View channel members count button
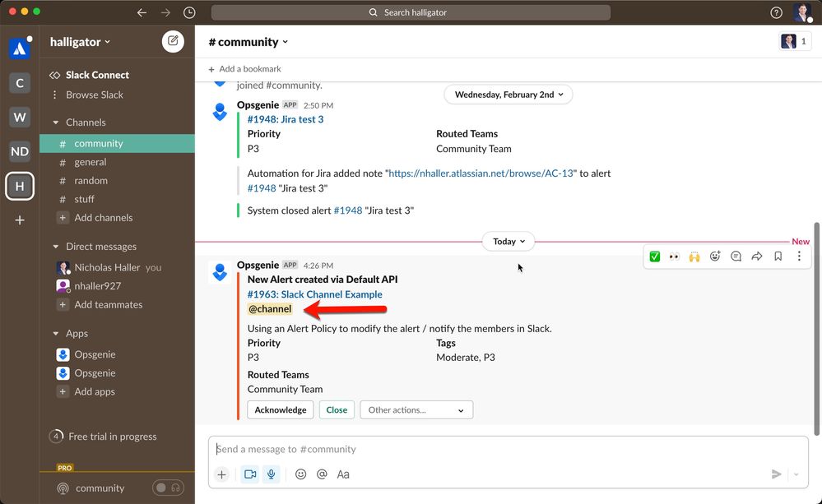This screenshot has height=504, width=822. tap(795, 41)
